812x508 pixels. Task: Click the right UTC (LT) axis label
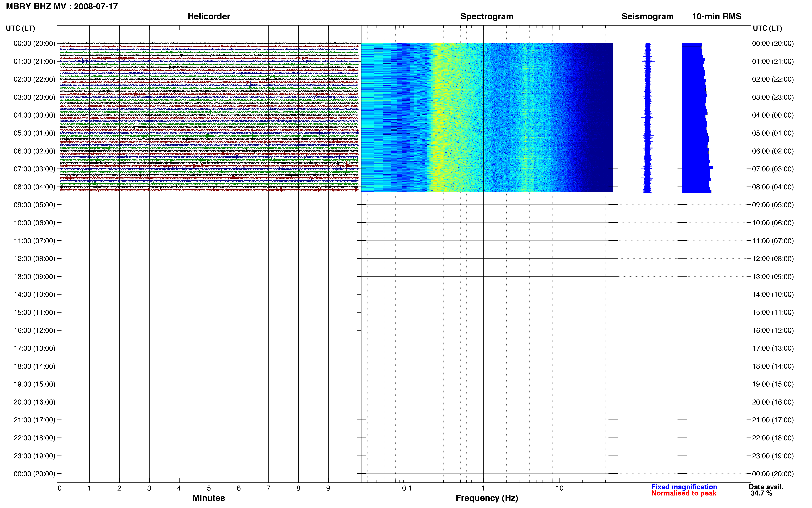click(767, 28)
